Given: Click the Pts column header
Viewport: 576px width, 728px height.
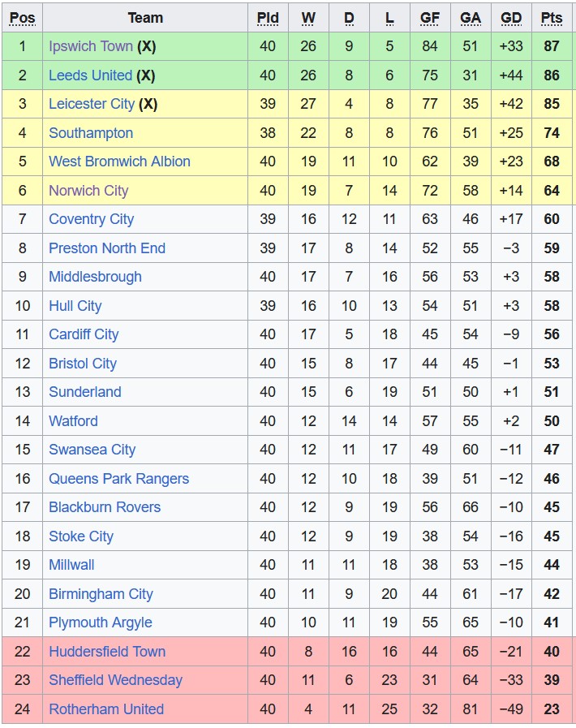Looking at the screenshot, I should click(x=552, y=18).
